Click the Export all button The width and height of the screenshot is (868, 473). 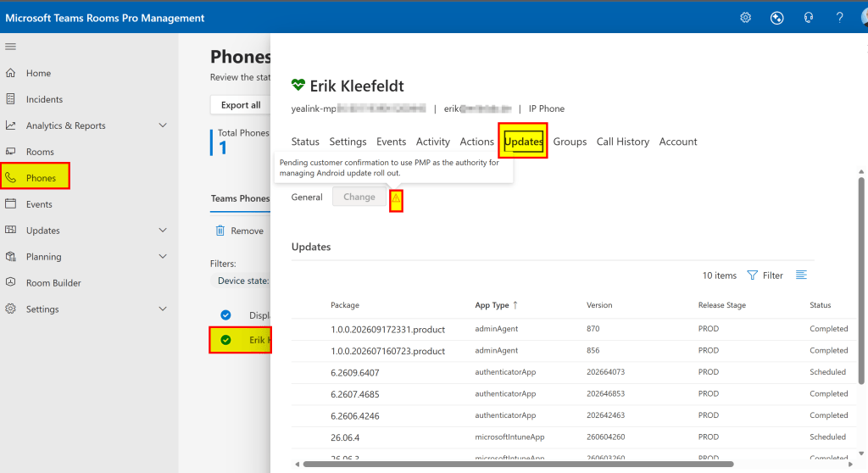click(x=241, y=104)
